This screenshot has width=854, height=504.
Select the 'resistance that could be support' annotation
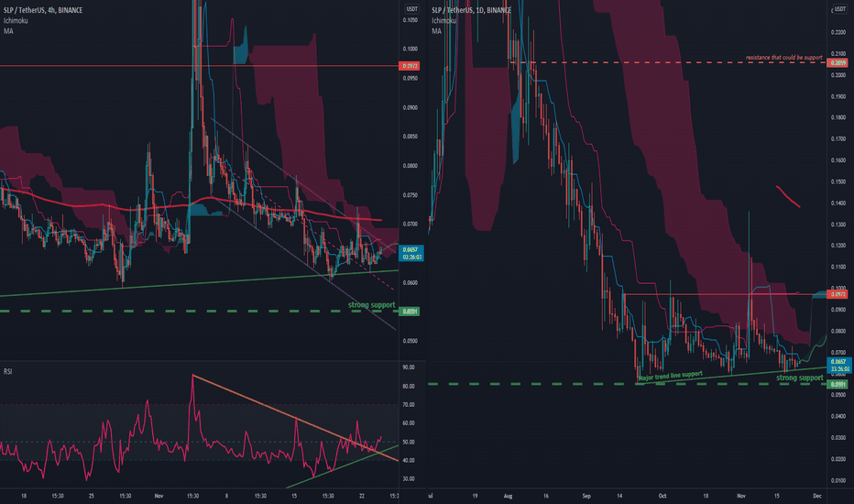point(783,57)
